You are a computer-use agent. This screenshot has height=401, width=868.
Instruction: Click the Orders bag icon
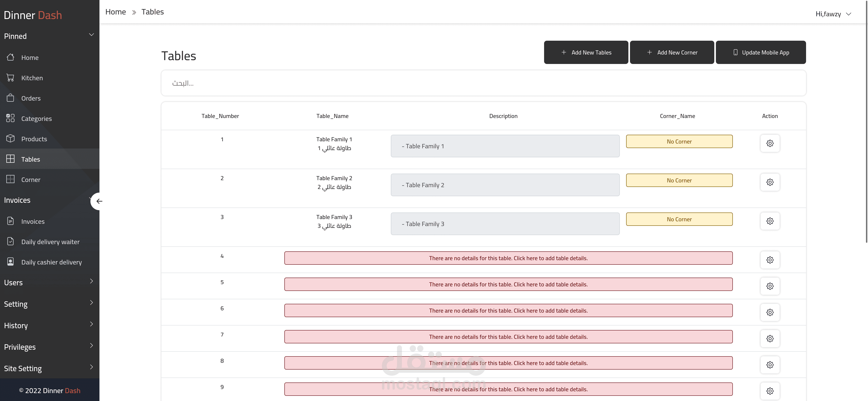[10, 98]
